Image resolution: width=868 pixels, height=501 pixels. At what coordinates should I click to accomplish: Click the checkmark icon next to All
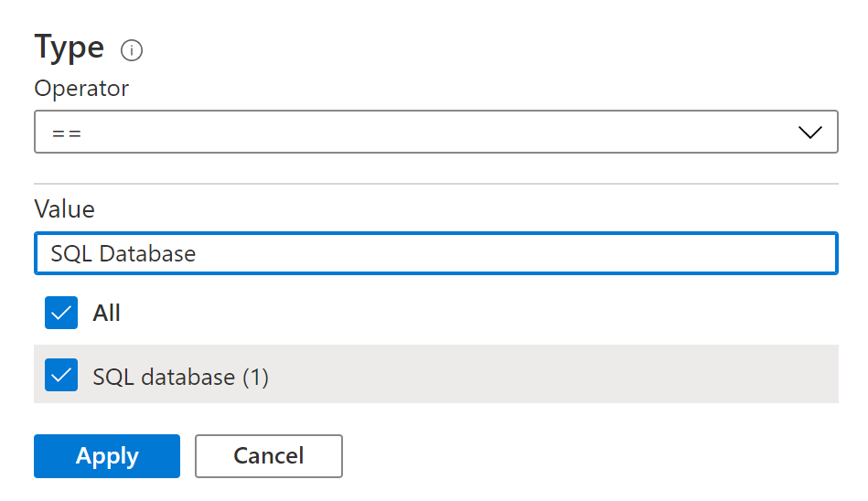(x=61, y=313)
